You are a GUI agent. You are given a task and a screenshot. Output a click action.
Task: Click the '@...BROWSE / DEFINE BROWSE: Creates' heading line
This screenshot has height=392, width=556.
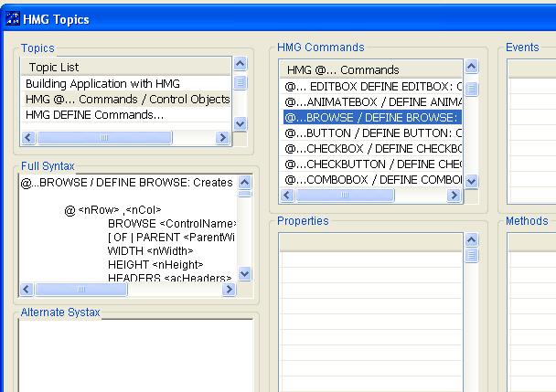[x=126, y=183]
